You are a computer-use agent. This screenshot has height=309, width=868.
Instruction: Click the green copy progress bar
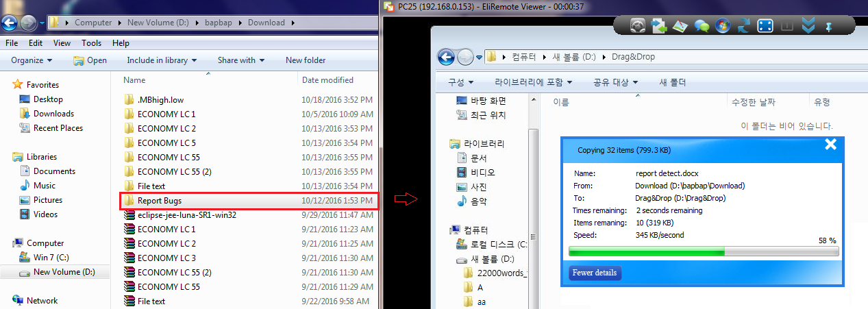point(704,252)
